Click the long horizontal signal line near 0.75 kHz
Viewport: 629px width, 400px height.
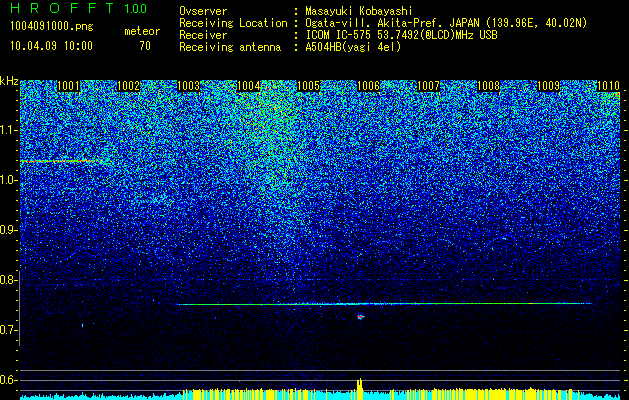tap(384, 304)
